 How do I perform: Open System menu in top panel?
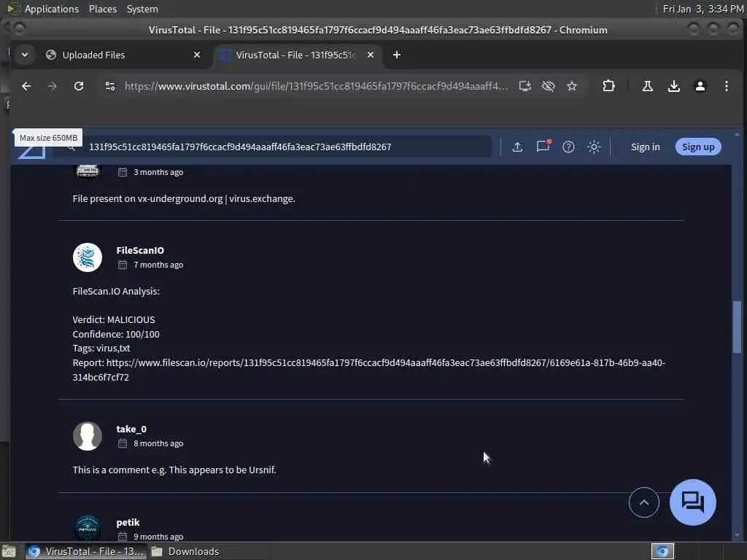click(x=142, y=9)
